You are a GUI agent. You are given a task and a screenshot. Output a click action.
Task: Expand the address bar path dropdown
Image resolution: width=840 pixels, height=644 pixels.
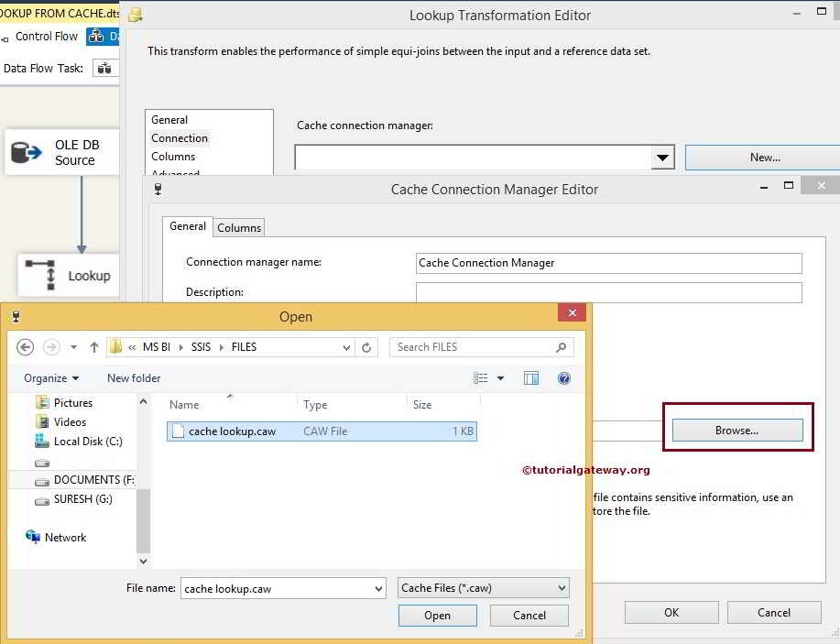tap(346, 348)
